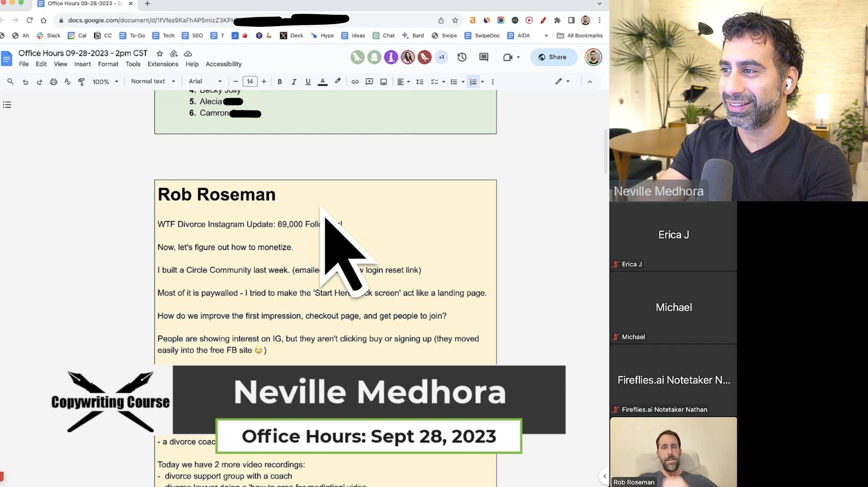Open version history clock icon
868x487 pixels.
point(462,57)
